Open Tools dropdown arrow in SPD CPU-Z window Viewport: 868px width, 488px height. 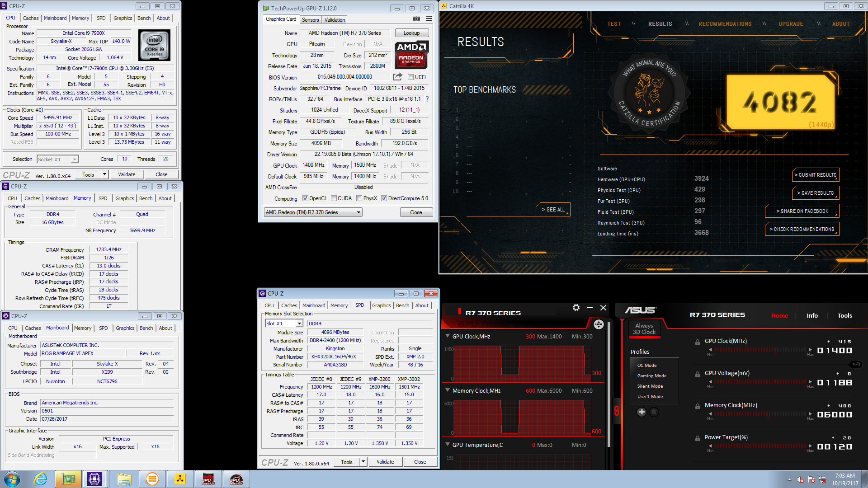[x=363, y=462]
